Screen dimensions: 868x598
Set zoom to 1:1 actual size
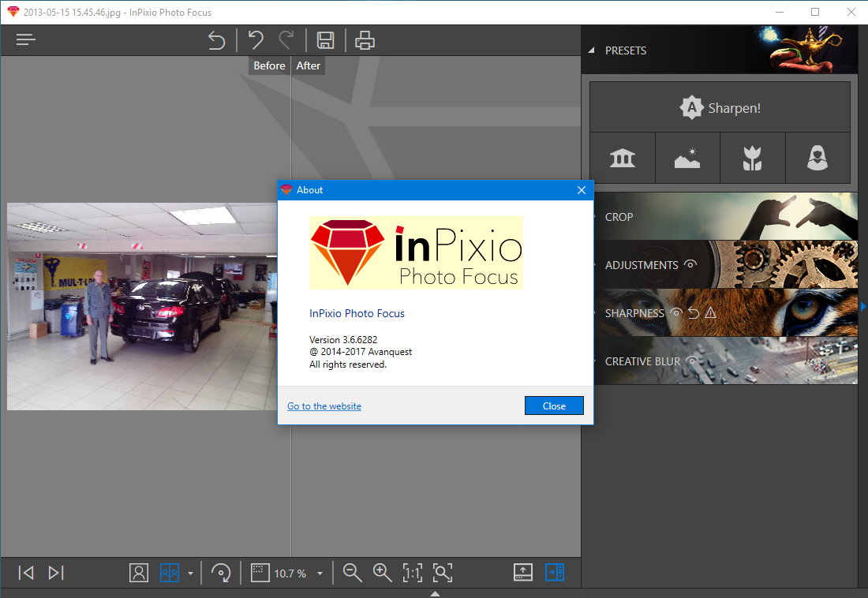tap(413, 573)
